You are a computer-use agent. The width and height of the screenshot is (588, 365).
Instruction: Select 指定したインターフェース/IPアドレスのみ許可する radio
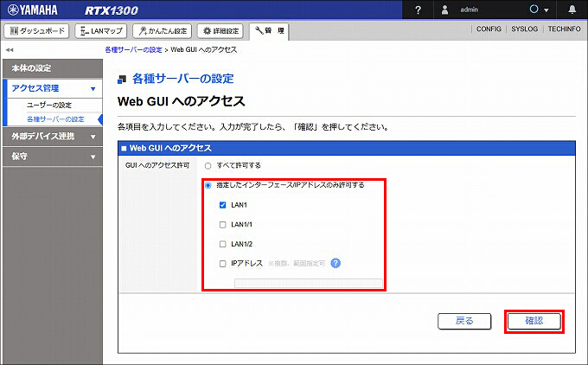pos(208,185)
